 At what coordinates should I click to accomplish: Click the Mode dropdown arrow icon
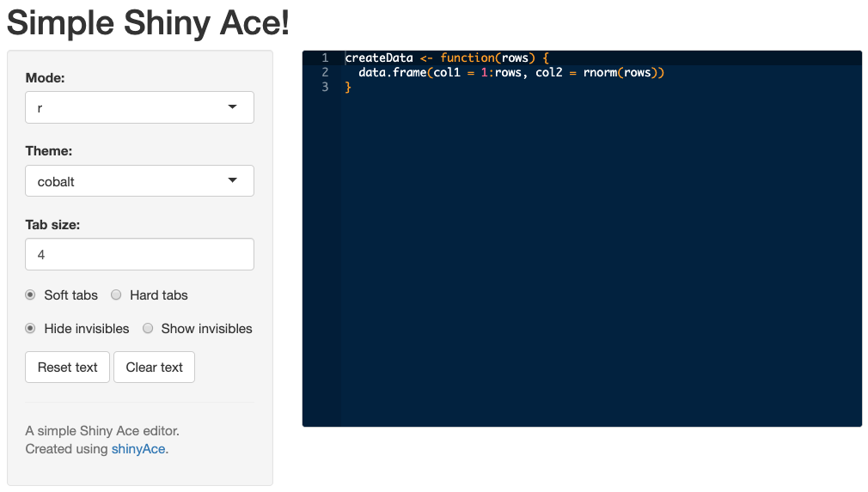point(233,106)
